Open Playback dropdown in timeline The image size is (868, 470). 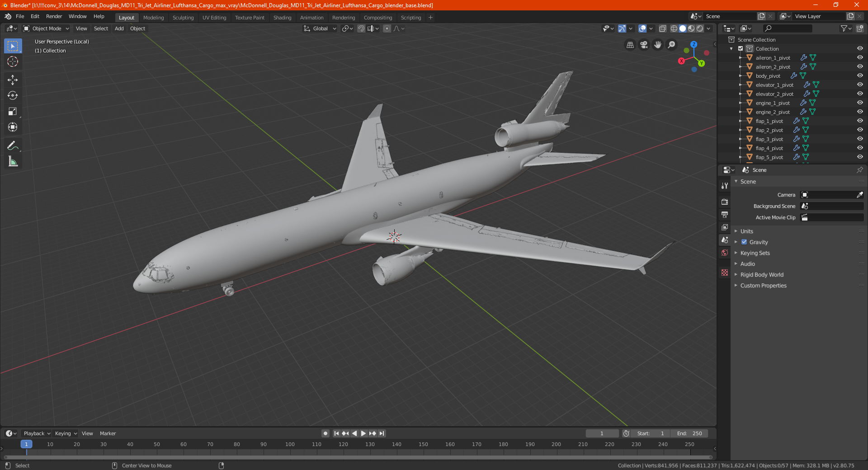coord(37,433)
